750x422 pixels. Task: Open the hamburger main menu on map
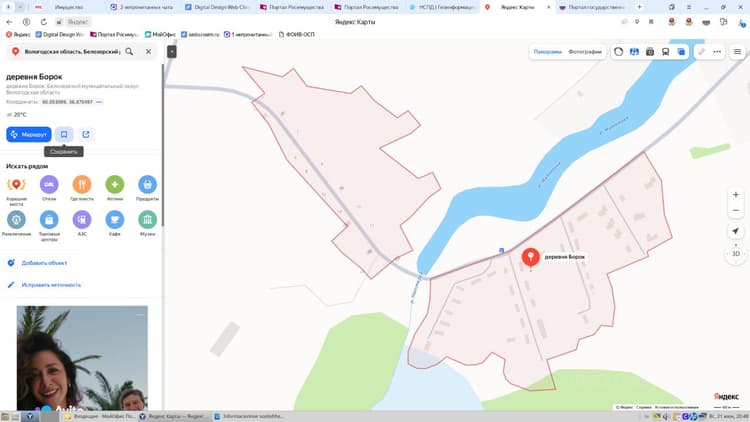(737, 52)
